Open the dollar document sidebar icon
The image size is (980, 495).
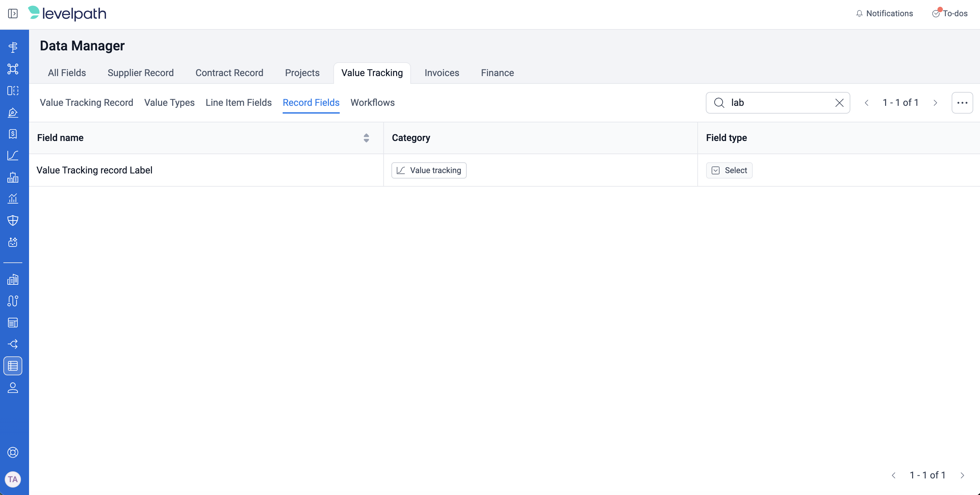tap(13, 134)
